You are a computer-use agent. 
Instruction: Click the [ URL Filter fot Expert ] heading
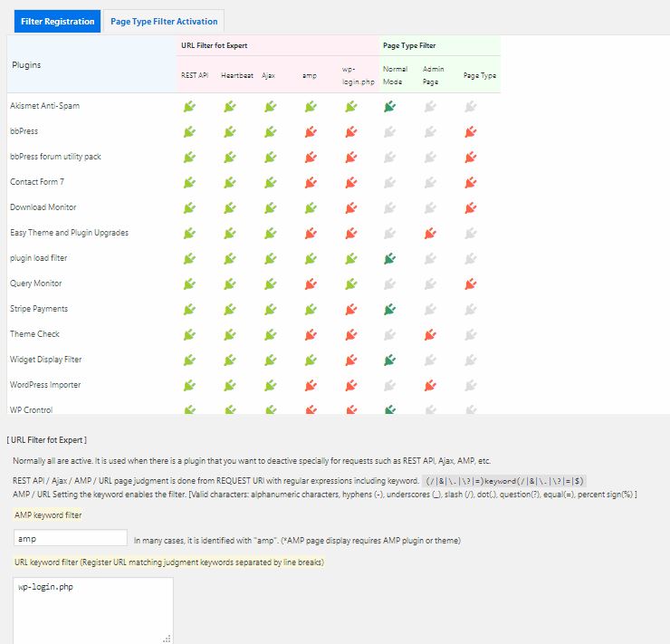pos(46,439)
